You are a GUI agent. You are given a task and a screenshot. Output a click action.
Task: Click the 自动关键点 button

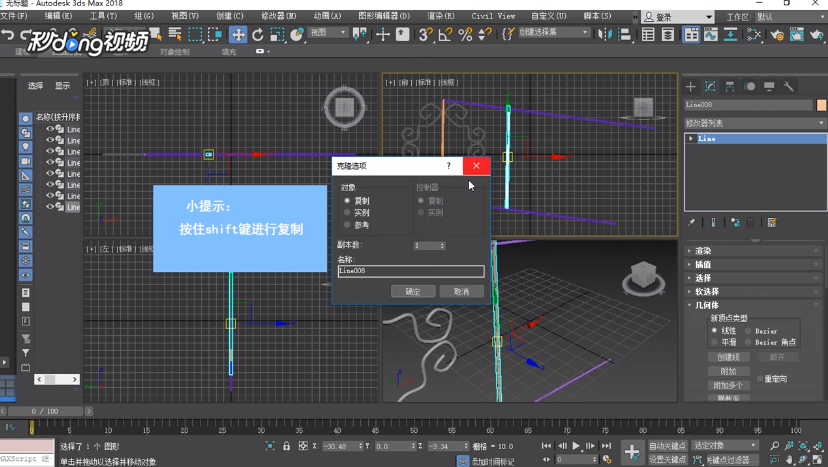tap(668, 446)
